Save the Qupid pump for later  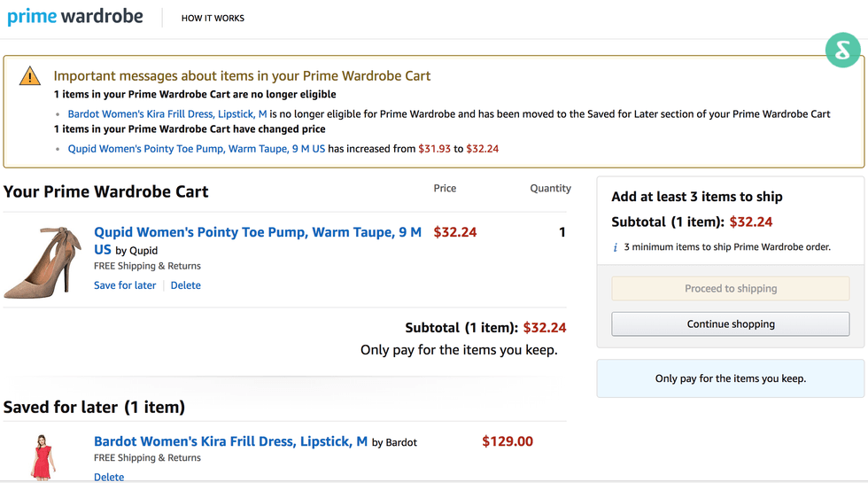click(125, 285)
